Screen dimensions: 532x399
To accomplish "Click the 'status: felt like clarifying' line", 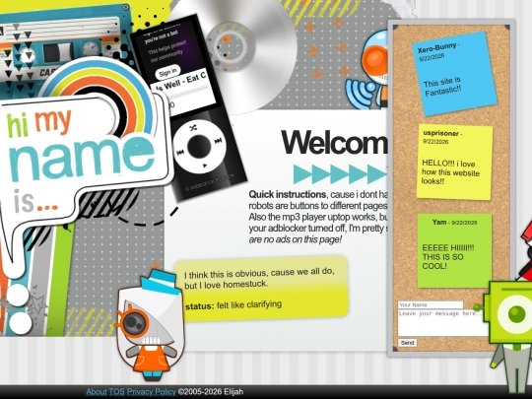I will [x=233, y=305].
